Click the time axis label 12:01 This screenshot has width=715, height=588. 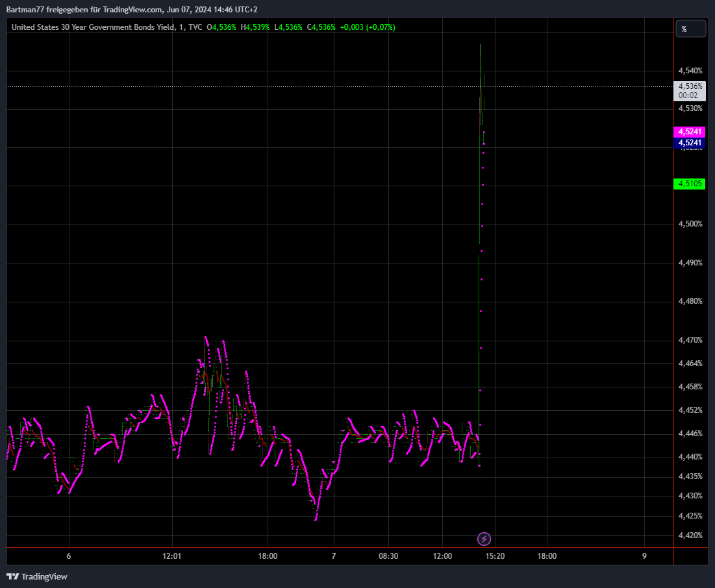pyautogui.click(x=172, y=556)
